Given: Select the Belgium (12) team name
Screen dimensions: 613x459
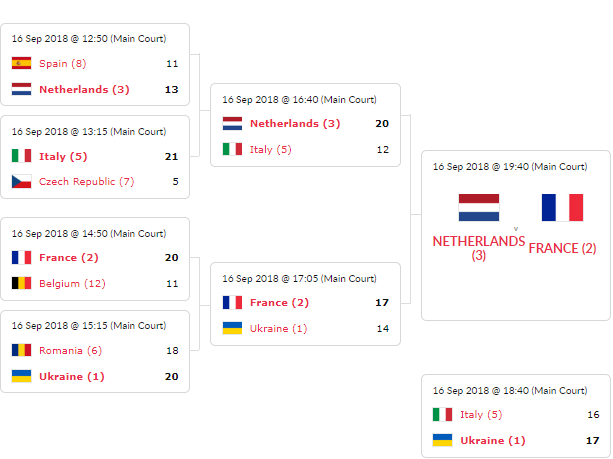Looking at the screenshot, I should tap(72, 283).
